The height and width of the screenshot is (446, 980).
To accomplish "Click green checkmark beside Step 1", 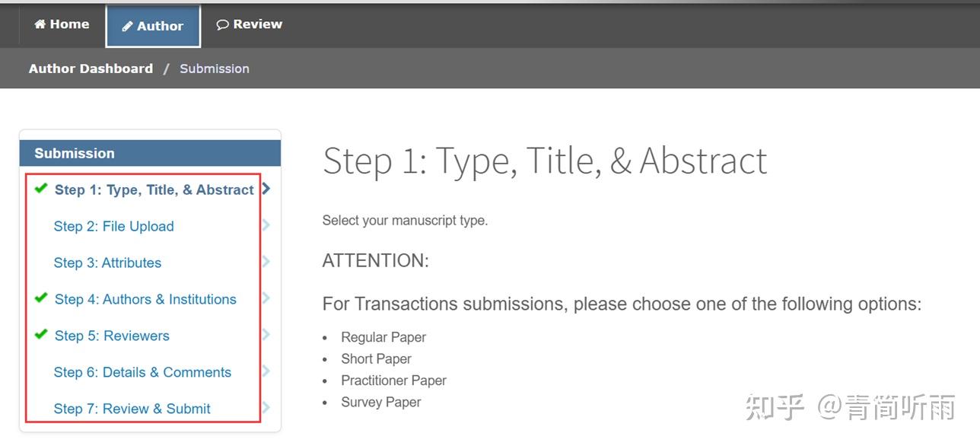I will pos(41,189).
